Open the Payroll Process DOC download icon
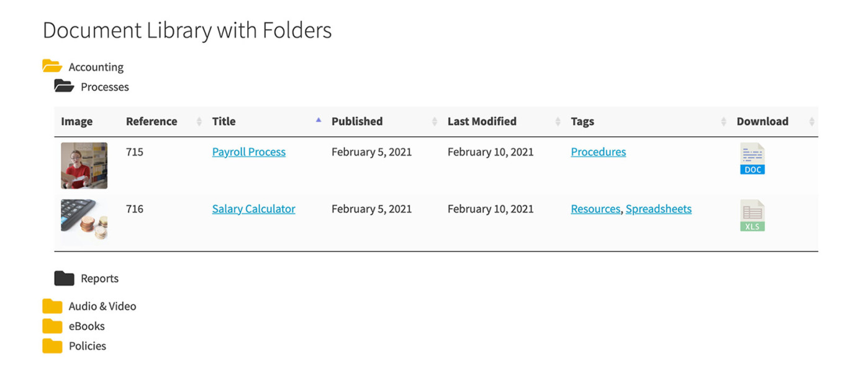The width and height of the screenshot is (868, 377). 752,159
